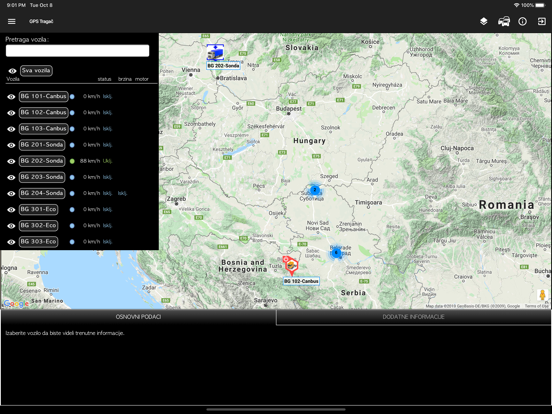552x414 pixels.
Task: Click the 88 km/h speed value
Action: (90, 161)
